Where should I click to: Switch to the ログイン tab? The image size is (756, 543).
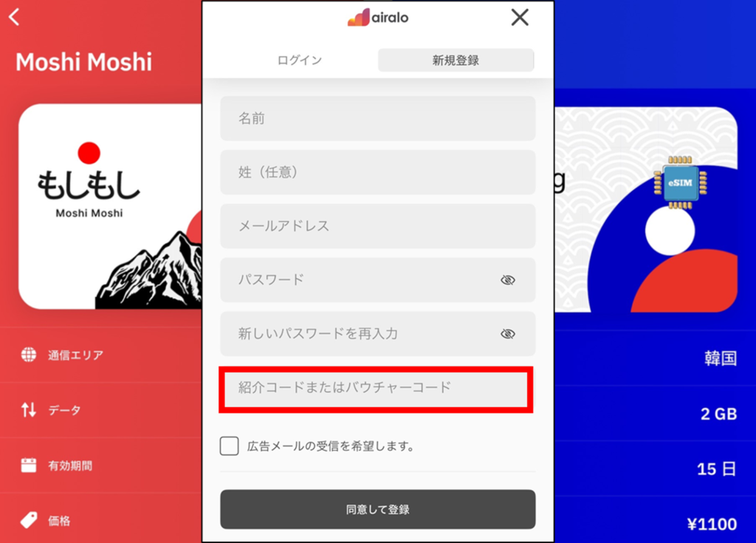(x=300, y=61)
